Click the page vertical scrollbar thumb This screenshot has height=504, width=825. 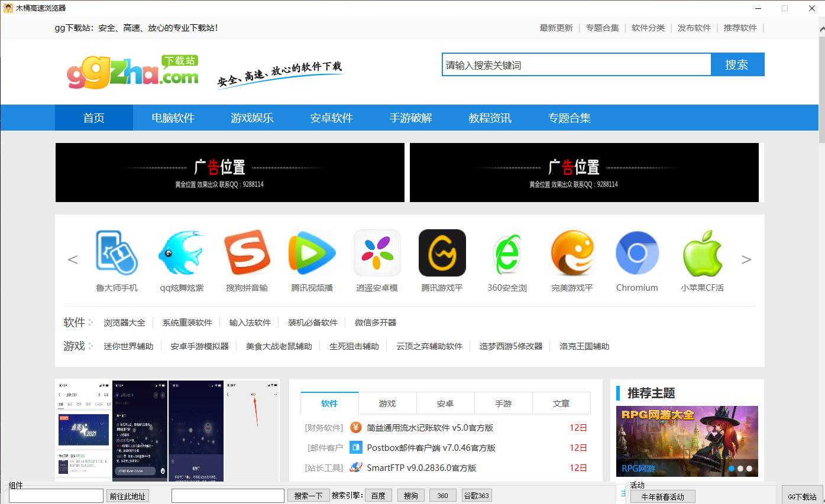[x=821, y=90]
